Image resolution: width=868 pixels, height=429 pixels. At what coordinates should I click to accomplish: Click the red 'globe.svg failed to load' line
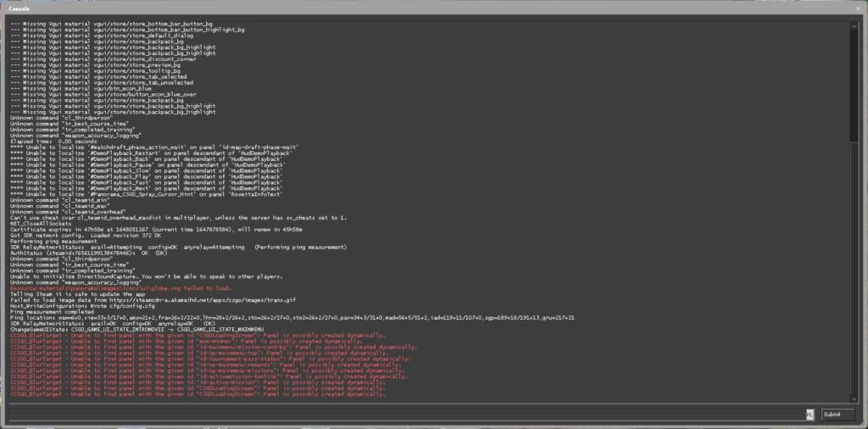120,288
